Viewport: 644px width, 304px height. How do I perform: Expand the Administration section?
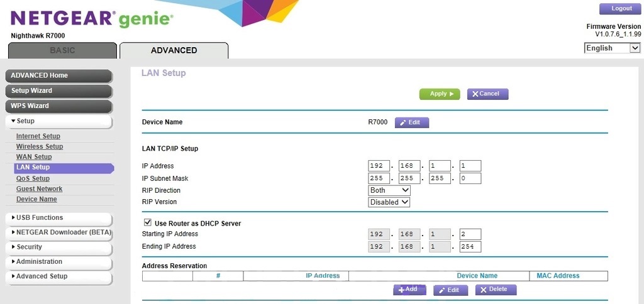pyautogui.click(x=58, y=262)
